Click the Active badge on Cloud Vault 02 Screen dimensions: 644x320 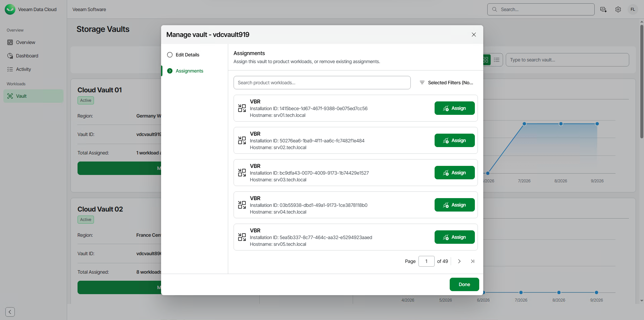coord(86,220)
